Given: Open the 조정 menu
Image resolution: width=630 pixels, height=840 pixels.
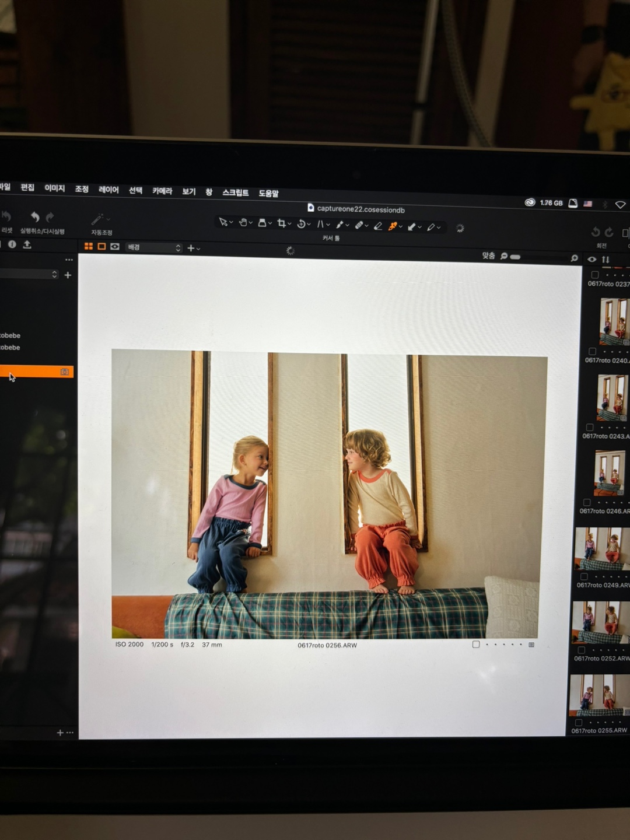Looking at the screenshot, I should point(82,188).
